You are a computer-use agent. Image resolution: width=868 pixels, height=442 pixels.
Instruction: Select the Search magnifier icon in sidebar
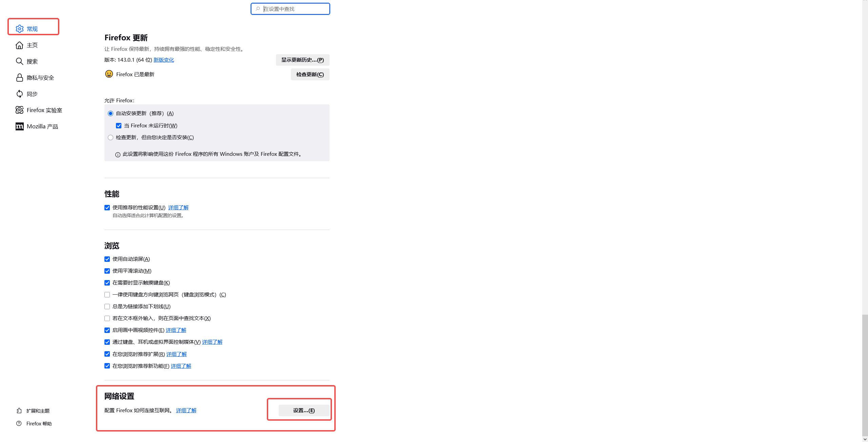pos(20,61)
